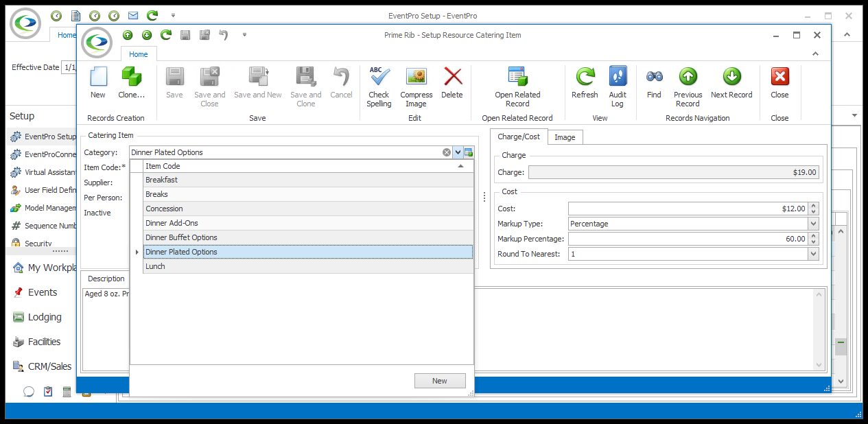868x424 pixels.
Task: Switch to the Image tab
Action: pos(565,137)
